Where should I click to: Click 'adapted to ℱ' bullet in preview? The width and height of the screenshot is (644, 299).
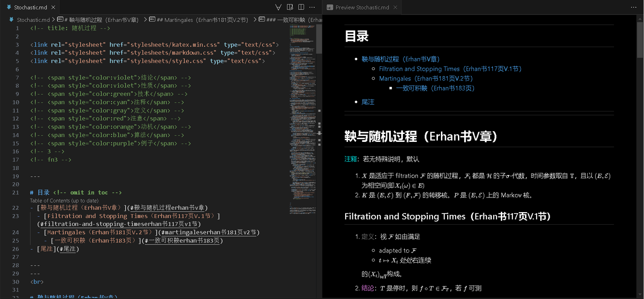[x=398, y=251]
